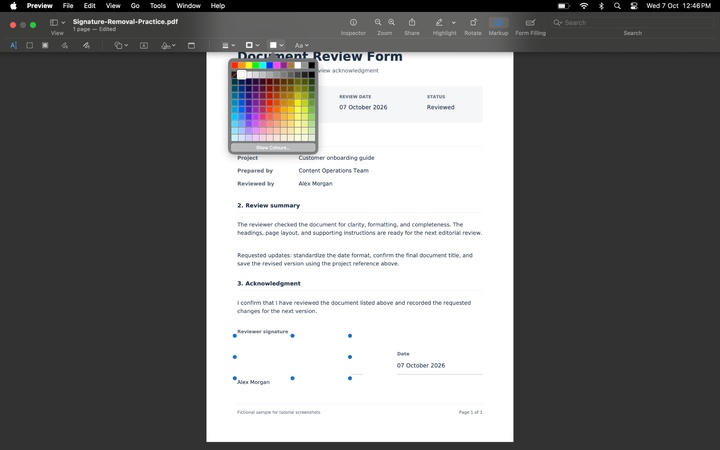Rotate the page
Viewport: 720px width, 450px height.
tap(473, 22)
